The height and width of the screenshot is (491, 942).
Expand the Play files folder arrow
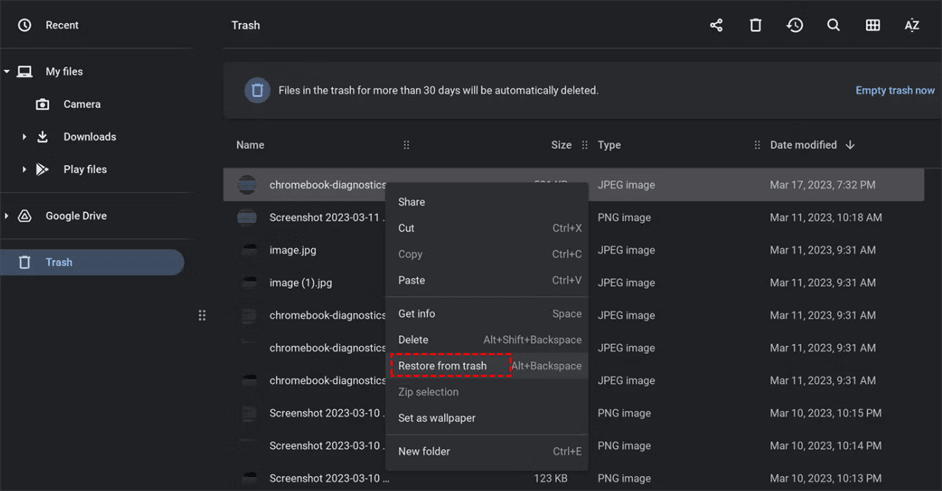pyautogui.click(x=24, y=170)
